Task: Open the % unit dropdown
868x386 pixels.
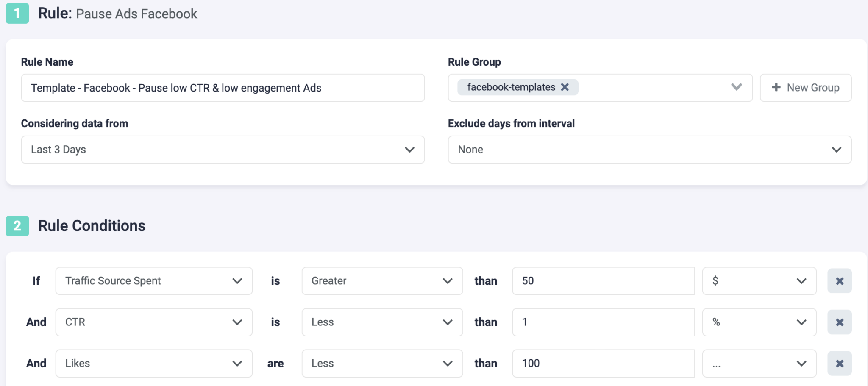Action: pos(759,322)
